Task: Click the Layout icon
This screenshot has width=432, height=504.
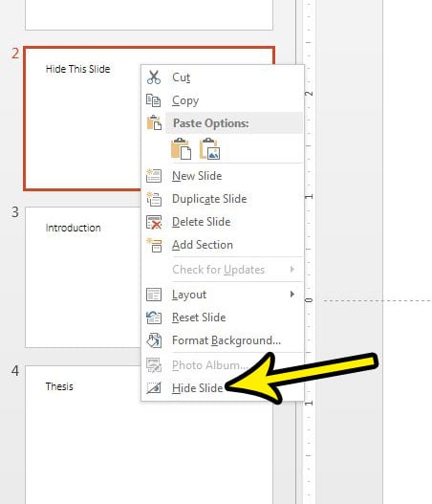Action: click(x=154, y=295)
